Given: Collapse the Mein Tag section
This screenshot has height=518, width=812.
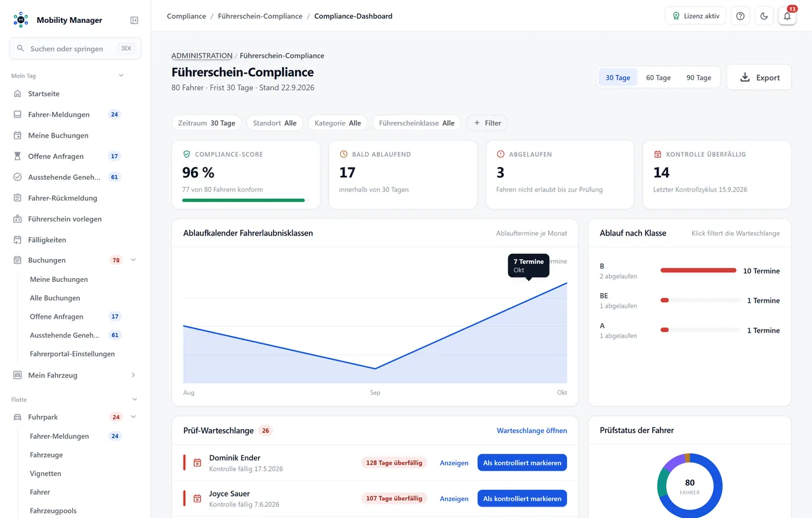Looking at the screenshot, I should point(121,76).
